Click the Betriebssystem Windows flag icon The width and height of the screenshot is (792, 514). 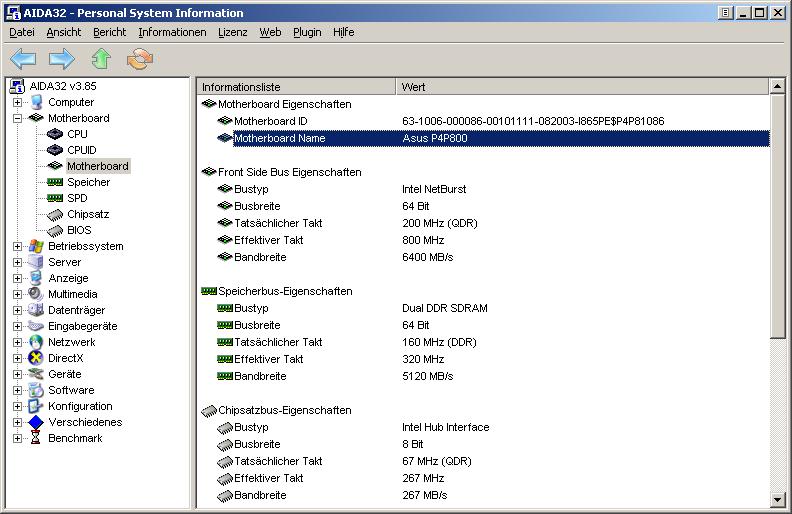(36, 246)
